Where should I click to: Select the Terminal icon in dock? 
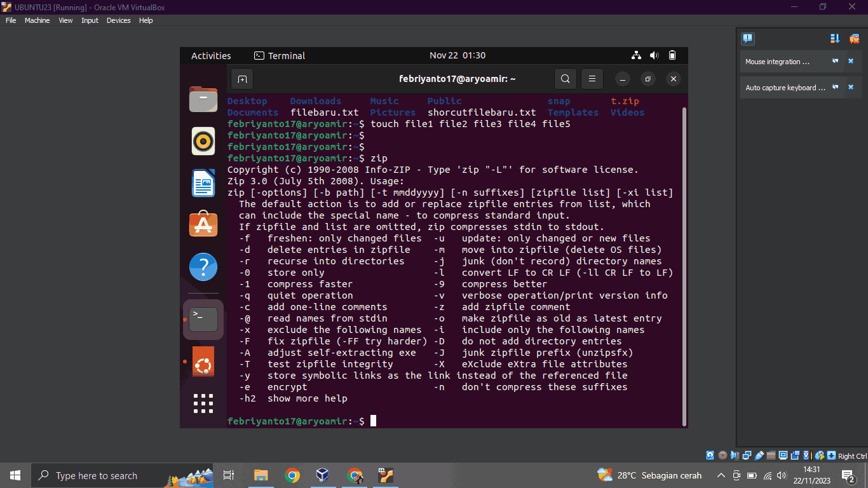(203, 319)
